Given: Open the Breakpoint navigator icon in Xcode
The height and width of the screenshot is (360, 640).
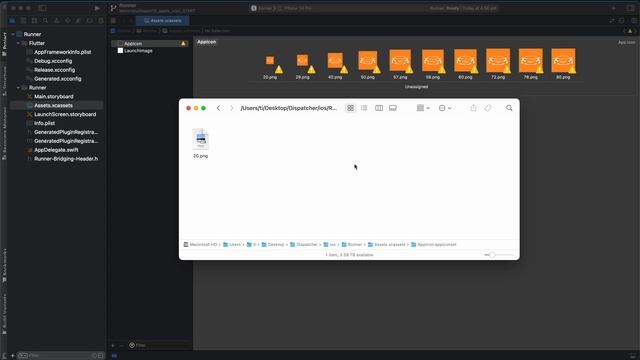Looking at the screenshot, I should click(x=89, y=20).
